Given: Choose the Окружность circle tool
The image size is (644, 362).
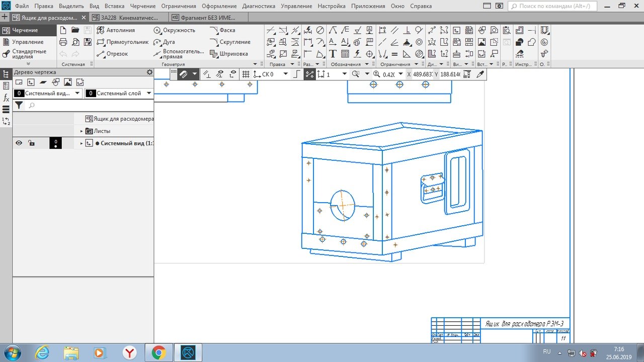Looking at the screenshot, I should click(x=174, y=30).
